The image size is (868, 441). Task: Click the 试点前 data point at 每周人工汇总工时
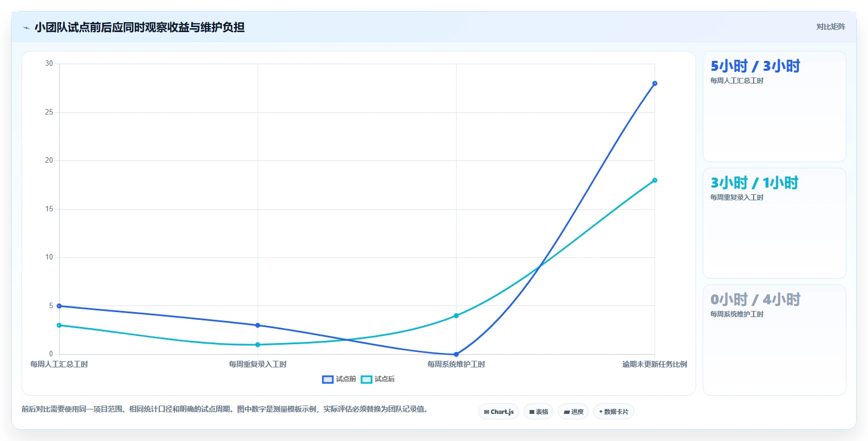(59, 306)
